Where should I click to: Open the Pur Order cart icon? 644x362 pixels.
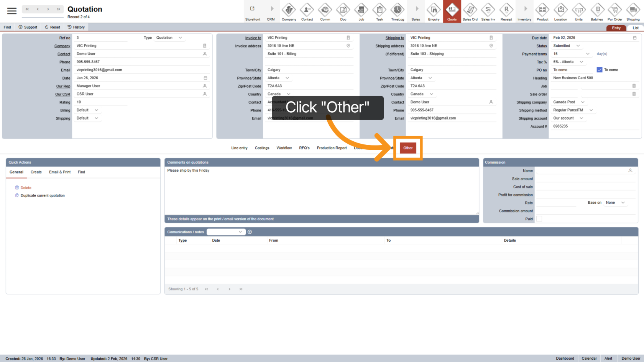pyautogui.click(x=614, y=11)
